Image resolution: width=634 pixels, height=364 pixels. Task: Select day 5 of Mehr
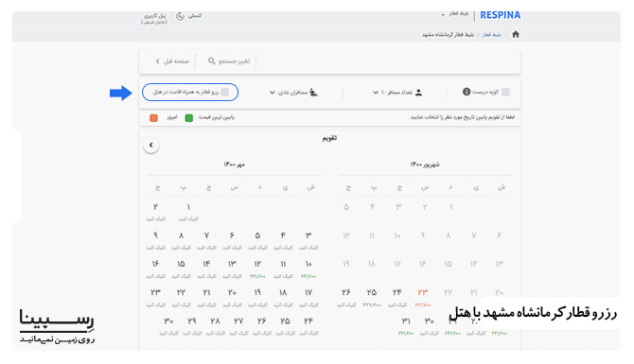point(257,240)
